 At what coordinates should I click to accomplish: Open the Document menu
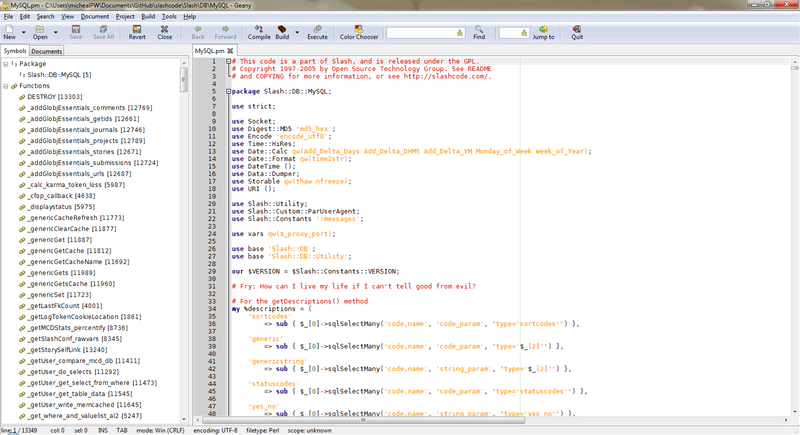[95, 17]
